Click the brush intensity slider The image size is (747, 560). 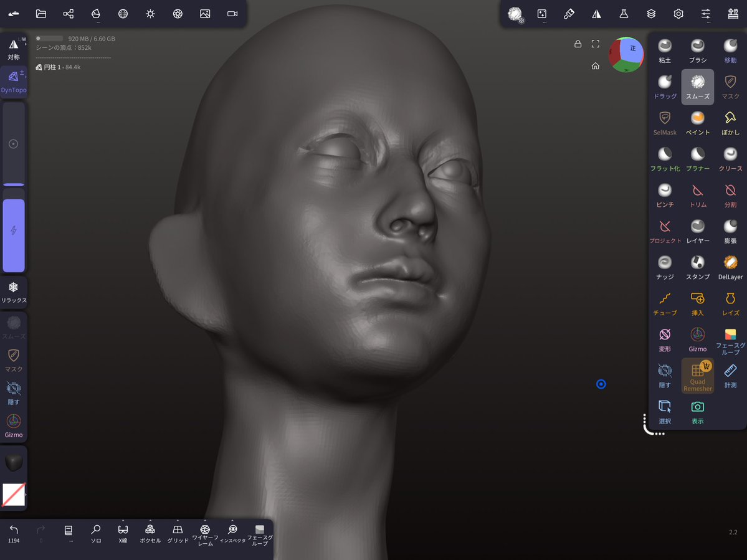14,230
